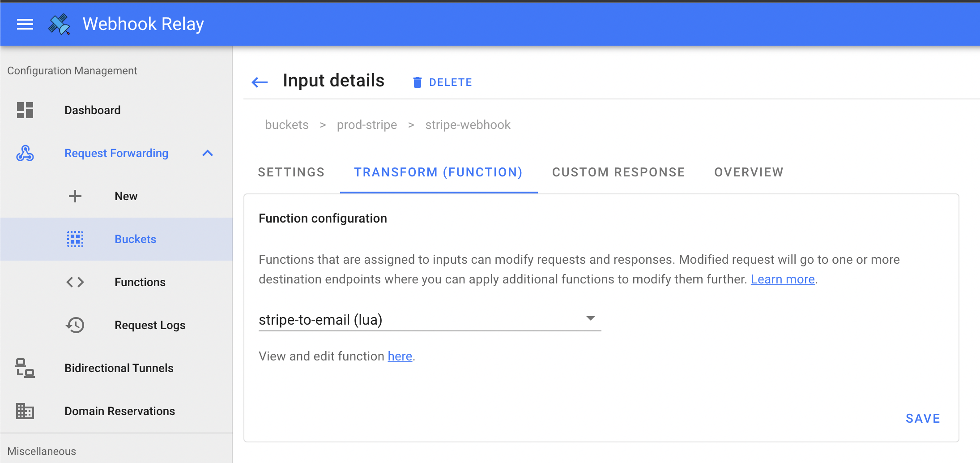Screen dimensions: 980x463
Task: Select the Bidirectional Tunnels icon
Action: [25, 368]
